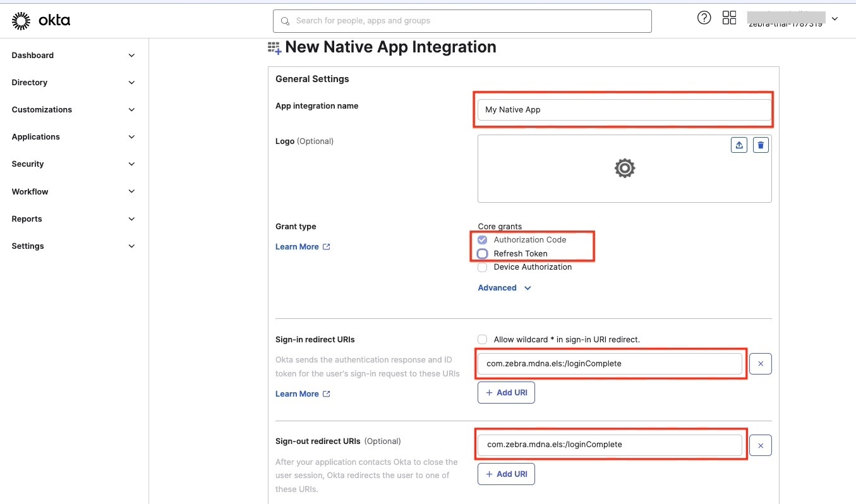Open Learn More link under Grant type
Image resolution: width=856 pixels, height=504 pixels.
(302, 247)
